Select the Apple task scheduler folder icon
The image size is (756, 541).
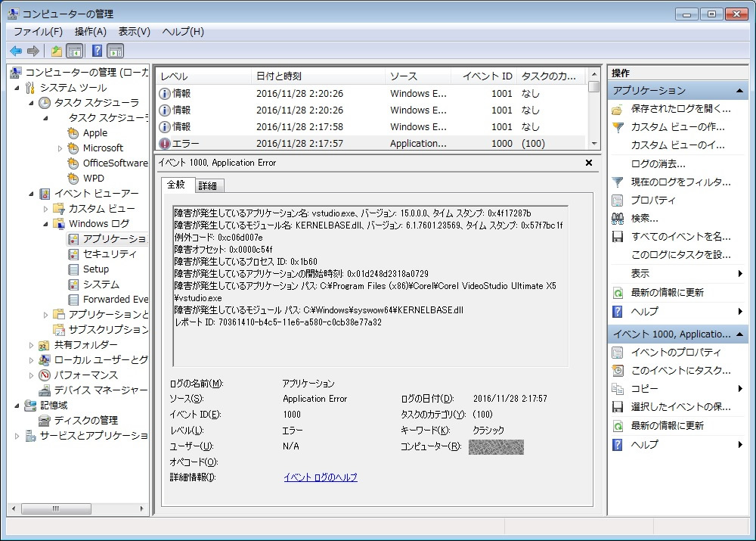tap(73, 133)
